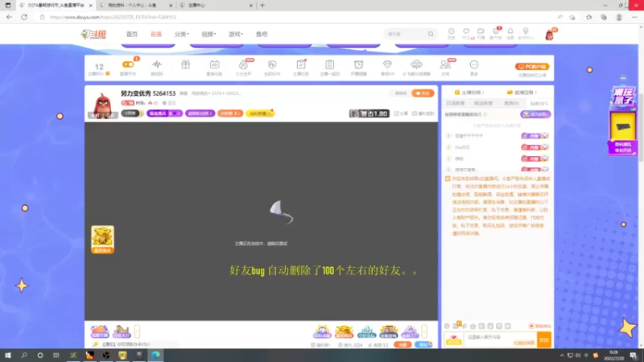The width and height of the screenshot is (644, 362).
Task: Open the live menu item in header
Action: click(x=156, y=34)
